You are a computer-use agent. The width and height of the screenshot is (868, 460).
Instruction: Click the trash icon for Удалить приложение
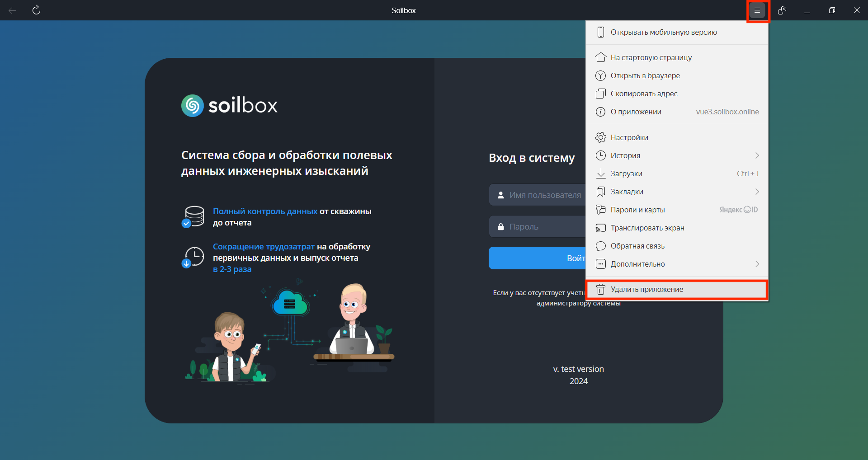600,289
